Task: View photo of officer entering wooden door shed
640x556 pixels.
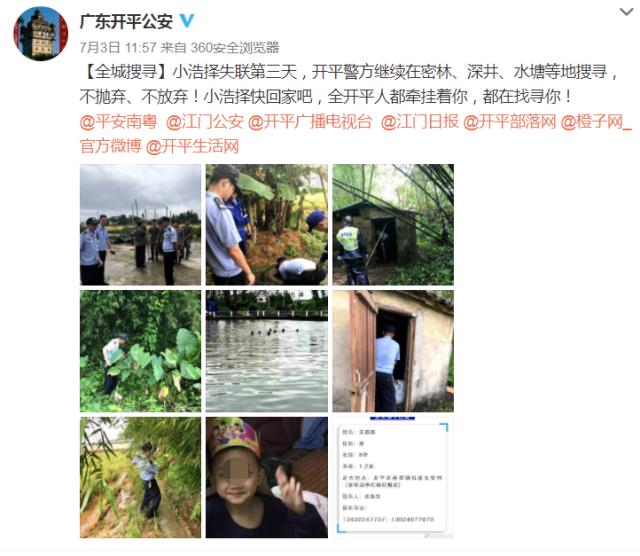Action: click(393, 351)
